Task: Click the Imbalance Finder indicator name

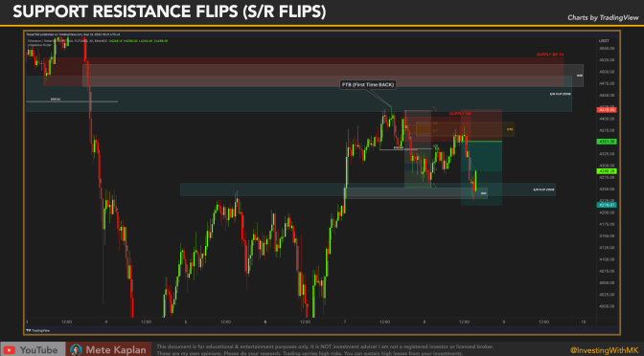Action: [x=39, y=45]
